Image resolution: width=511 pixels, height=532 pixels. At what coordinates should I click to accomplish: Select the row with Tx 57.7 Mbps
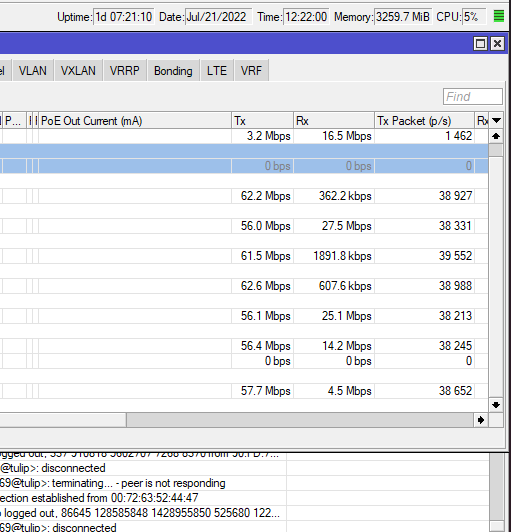pos(244,391)
